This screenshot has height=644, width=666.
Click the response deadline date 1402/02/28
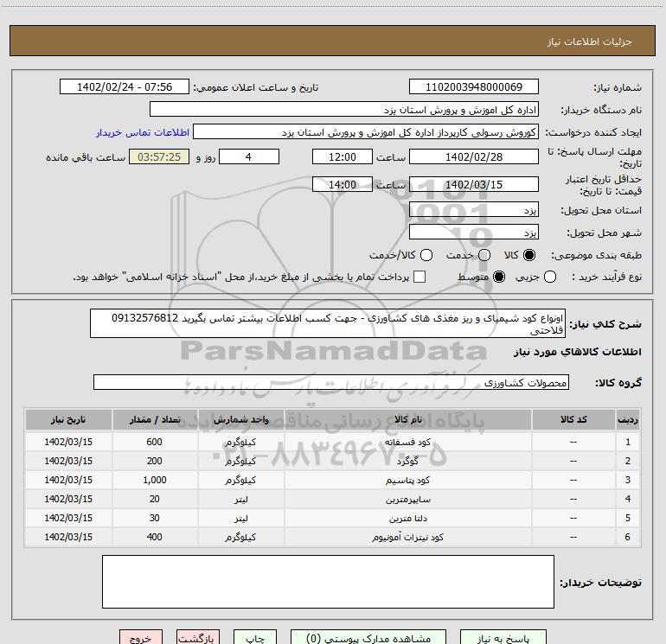pos(474,156)
